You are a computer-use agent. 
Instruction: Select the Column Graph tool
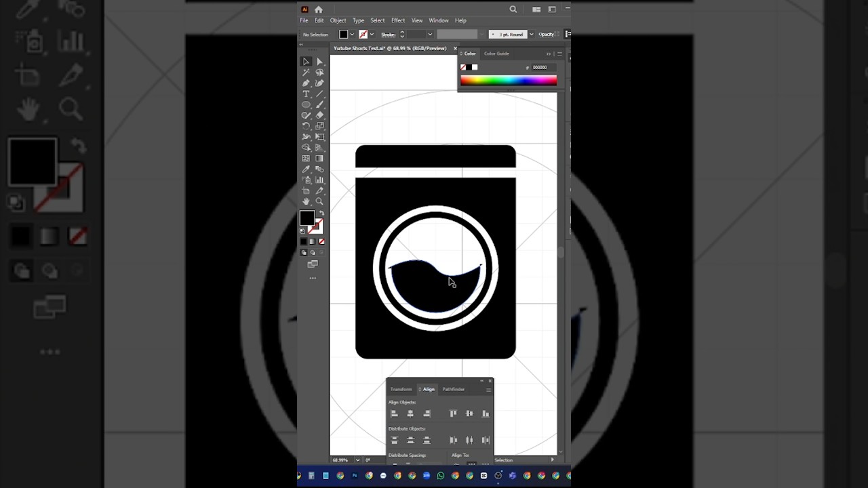pyautogui.click(x=319, y=180)
